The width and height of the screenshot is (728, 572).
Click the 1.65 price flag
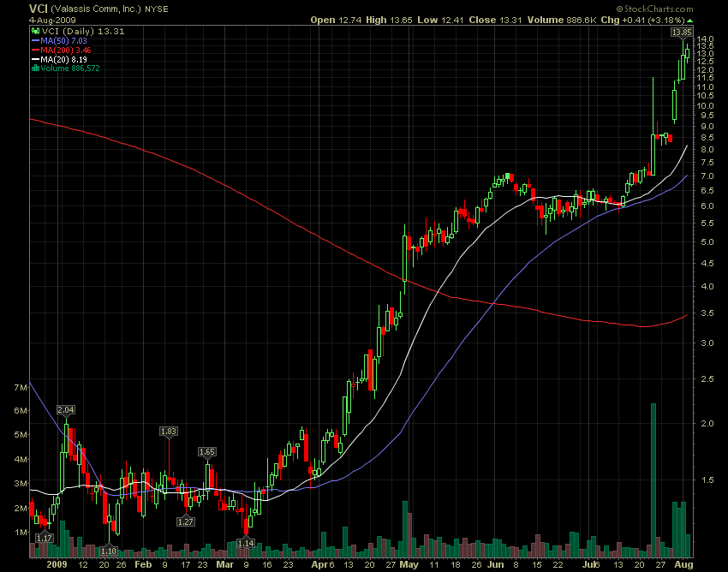(x=207, y=452)
